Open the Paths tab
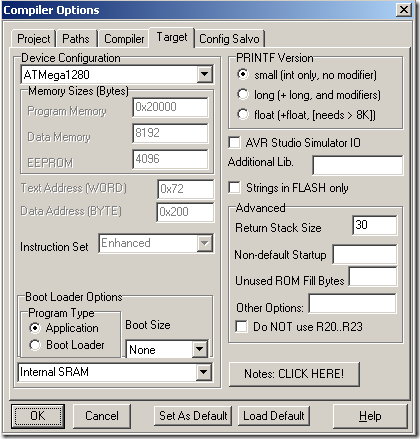The width and height of the screenshot is (420, 439). (x=76, y=39)
